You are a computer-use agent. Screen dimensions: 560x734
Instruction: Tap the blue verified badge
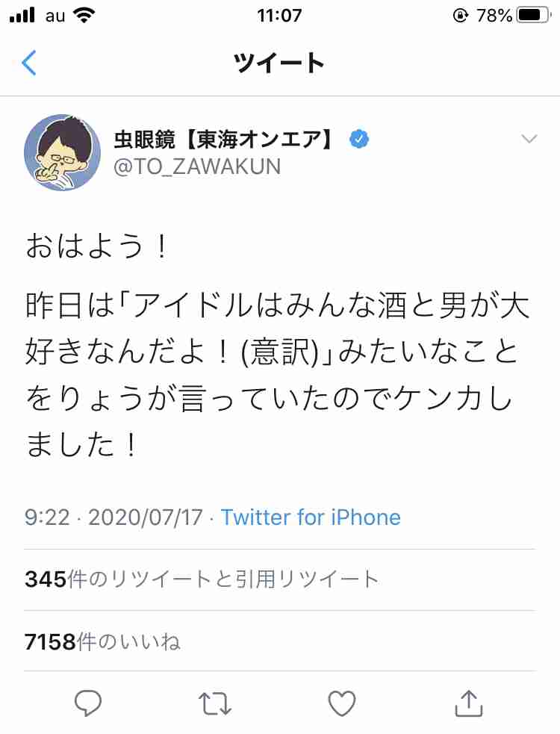pyautogui.click(x=359, y=139)
